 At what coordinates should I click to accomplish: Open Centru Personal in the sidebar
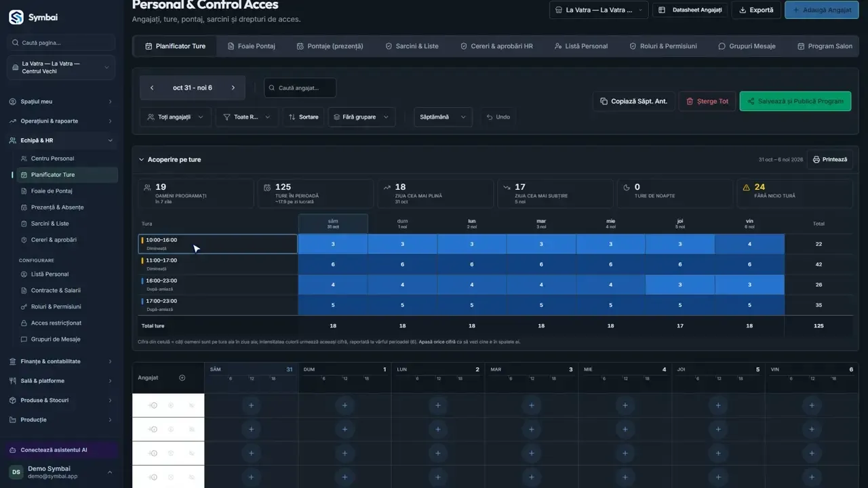[66, 159]
